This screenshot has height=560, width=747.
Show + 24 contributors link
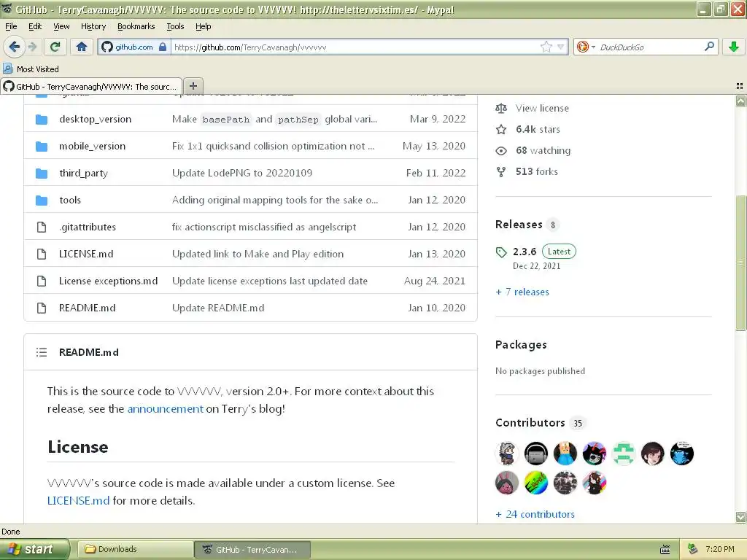[535, 514]
